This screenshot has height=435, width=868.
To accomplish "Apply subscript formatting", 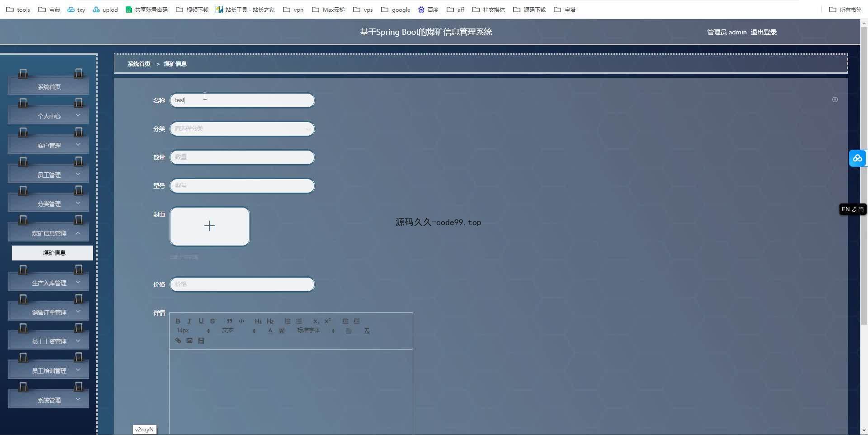I will (316, 321).
